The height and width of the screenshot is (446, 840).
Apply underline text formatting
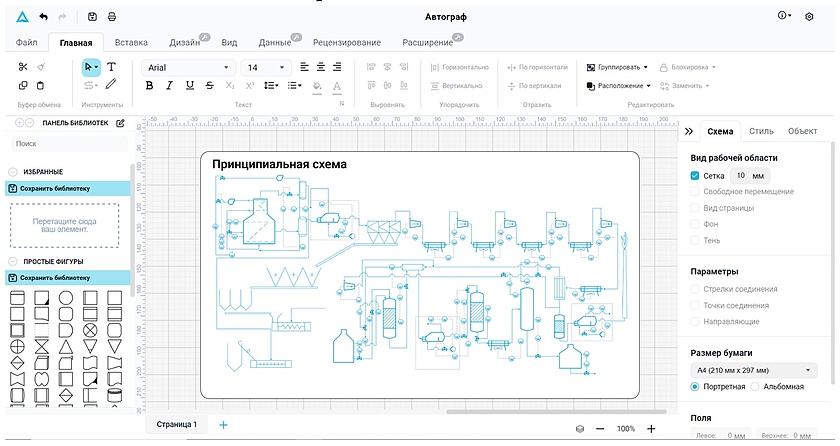click(x=189, y=86)
